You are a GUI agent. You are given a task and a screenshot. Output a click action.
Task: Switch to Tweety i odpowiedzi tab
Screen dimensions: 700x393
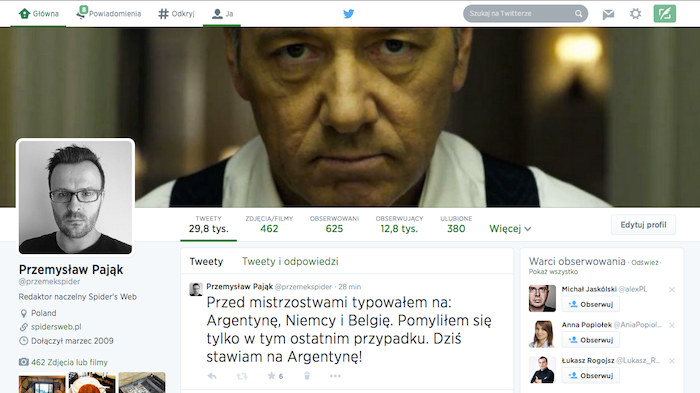(290, 262)
